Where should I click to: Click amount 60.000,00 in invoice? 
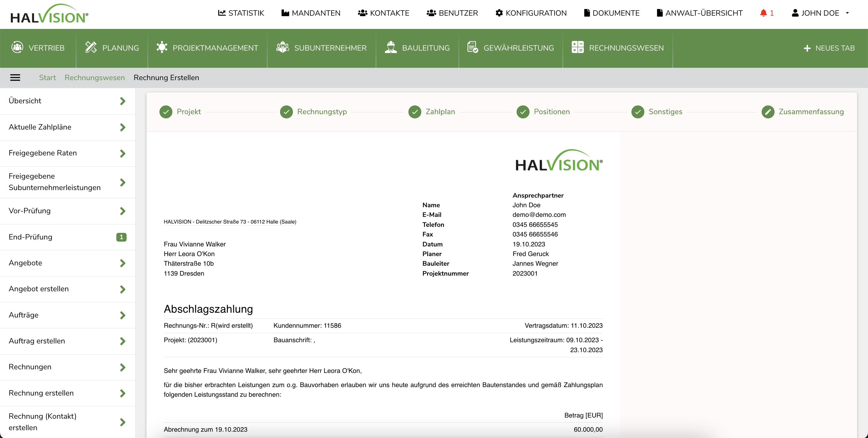pyautogui.click(x=588, y=430)
